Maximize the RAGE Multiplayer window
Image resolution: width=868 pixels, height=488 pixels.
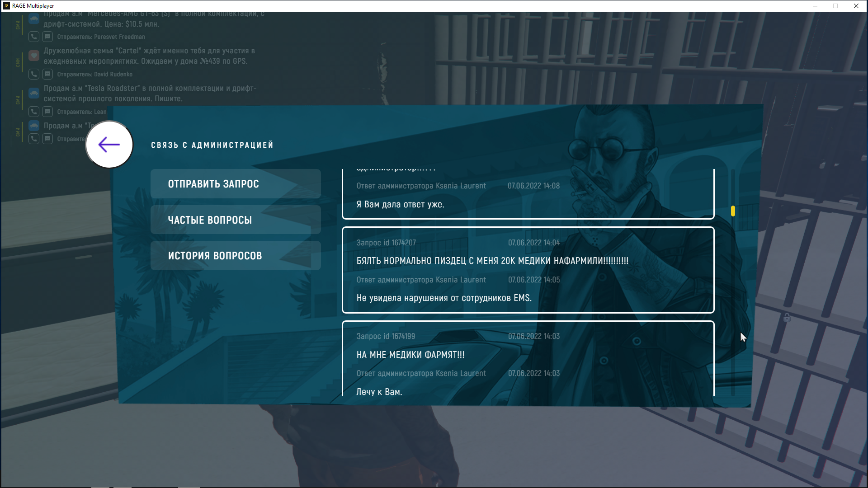[x=835, y=6]
